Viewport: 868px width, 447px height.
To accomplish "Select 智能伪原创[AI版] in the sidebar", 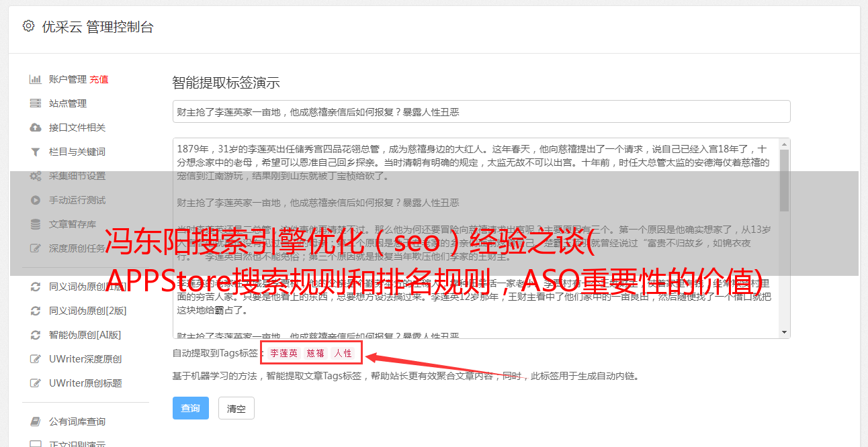I will click(x=85, y=335).
